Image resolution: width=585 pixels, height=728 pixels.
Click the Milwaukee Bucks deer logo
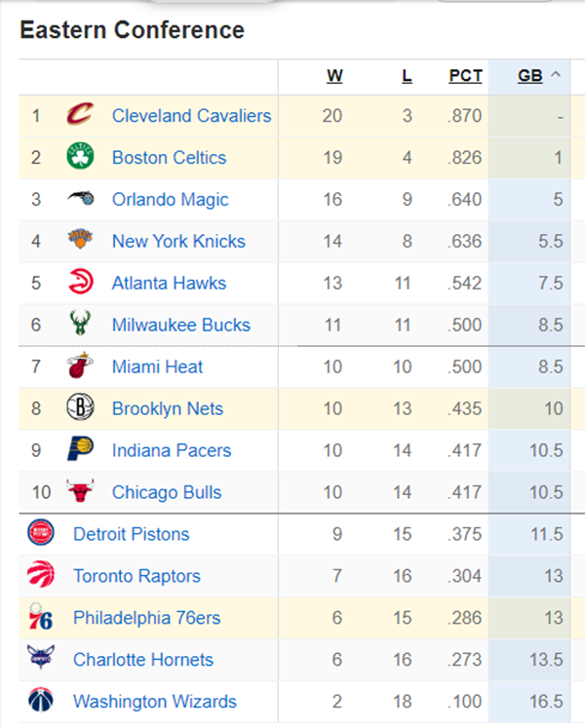[80, 324]
